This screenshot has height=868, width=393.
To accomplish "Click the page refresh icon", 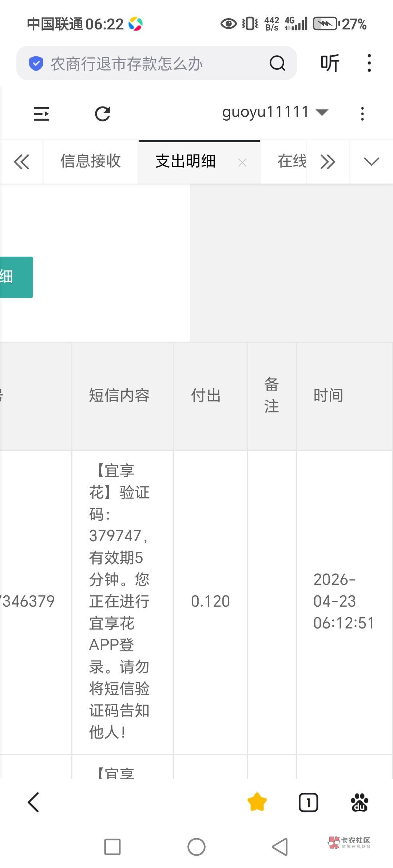I will (103, 114).
